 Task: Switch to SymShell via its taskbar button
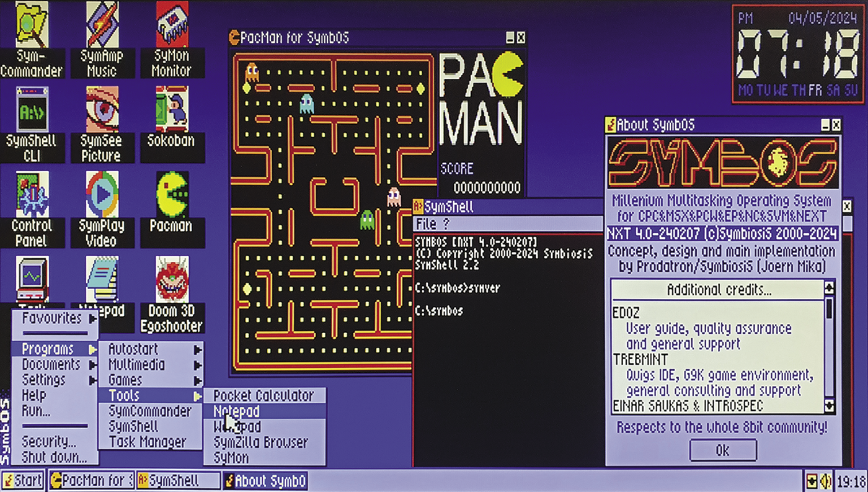click(179, 481)
